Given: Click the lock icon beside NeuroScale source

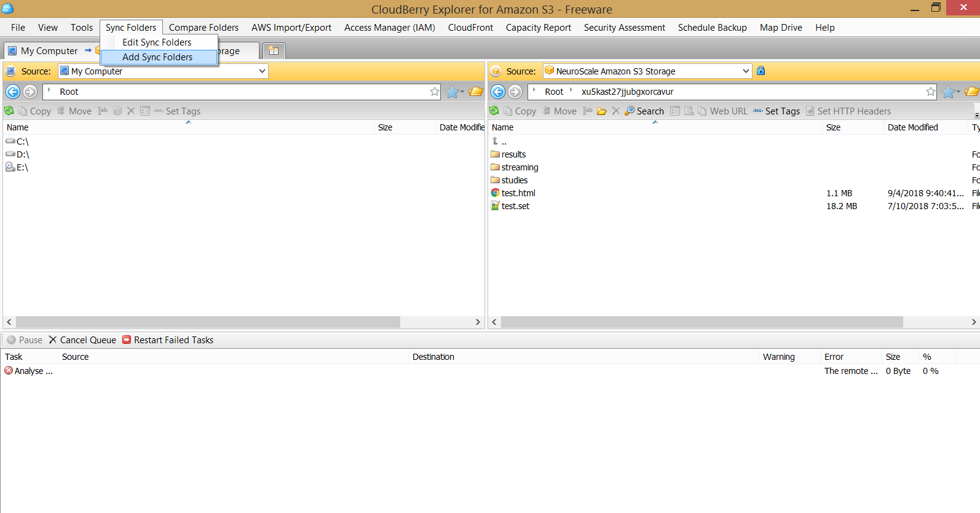Looking at the screenshot, I should pos(761,71).
